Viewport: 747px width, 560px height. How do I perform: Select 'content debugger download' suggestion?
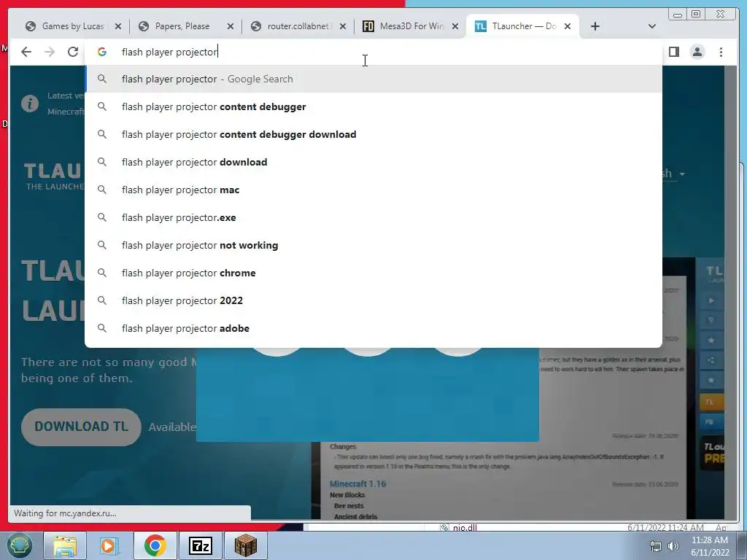373,134
